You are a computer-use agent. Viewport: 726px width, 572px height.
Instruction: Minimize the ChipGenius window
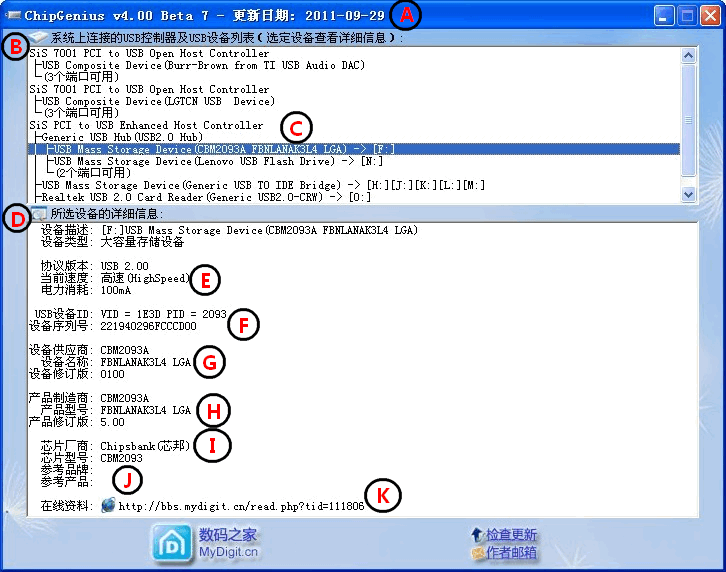[x=664, y=16]
